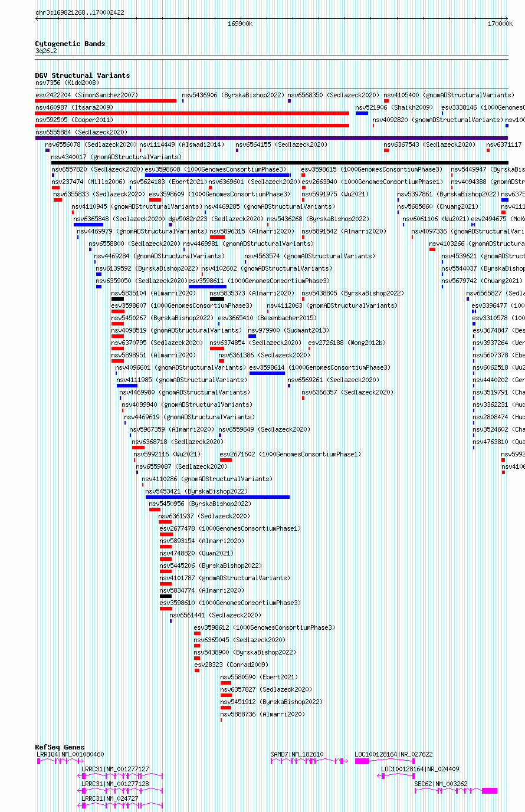Open variant nsv6564155 (Sedlazeck2020)

click(281, 144)
